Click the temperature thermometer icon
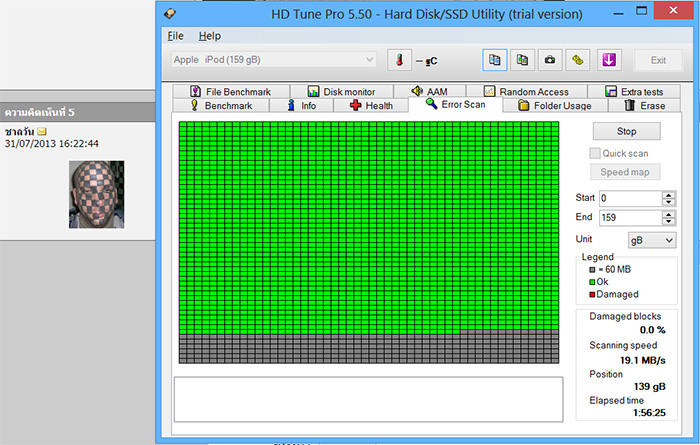The width and height of the screenshot is (700, 445). pos(398,60)
